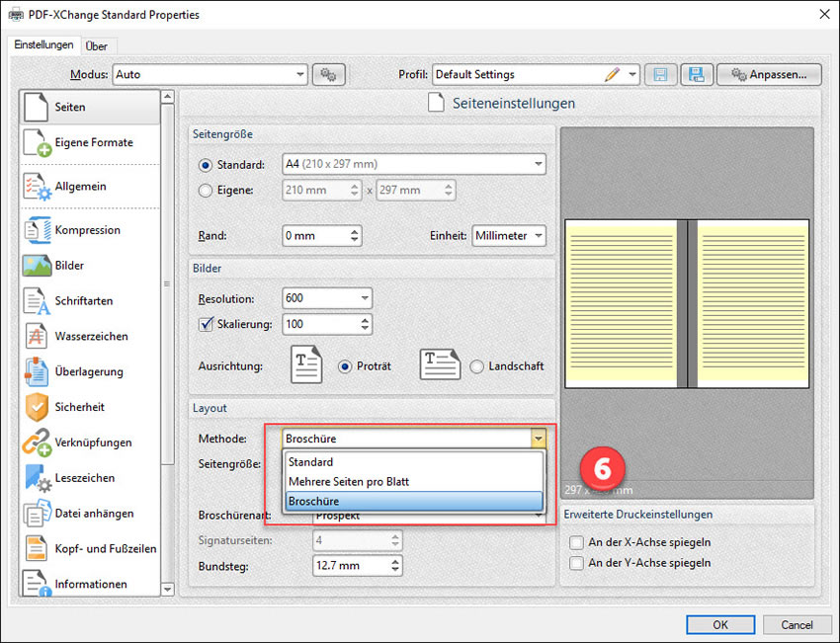This screenshot has height=643, width=840.
Task: Open the Sicherheit shield icon
Action: [37, 407]
